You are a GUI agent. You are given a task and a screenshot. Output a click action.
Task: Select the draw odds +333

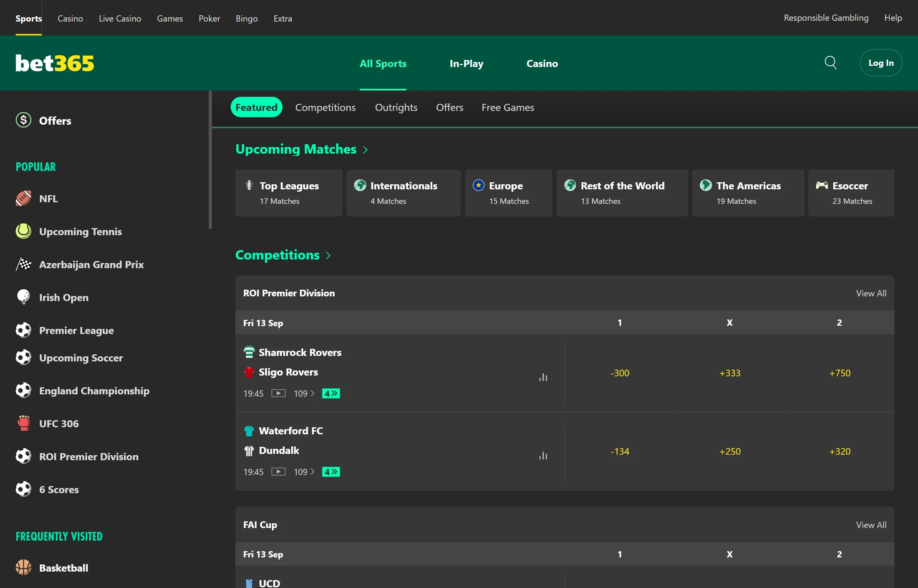coord(730,373)
